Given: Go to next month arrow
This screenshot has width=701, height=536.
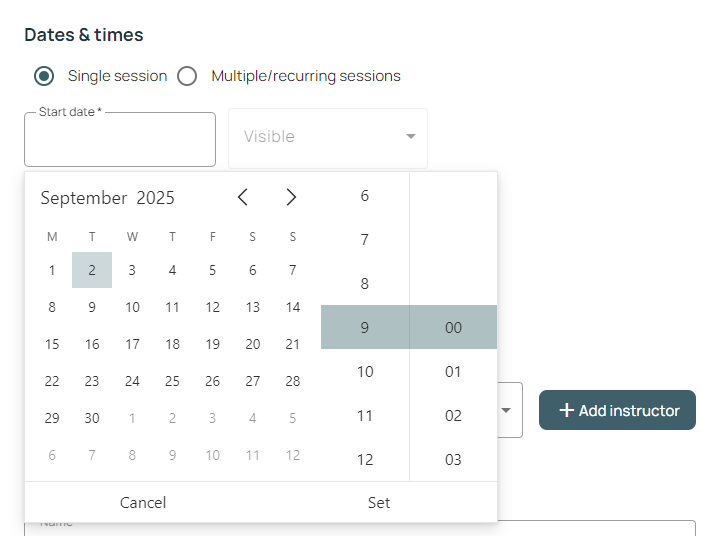Looking at the screenshot, I should coord(291,197).
